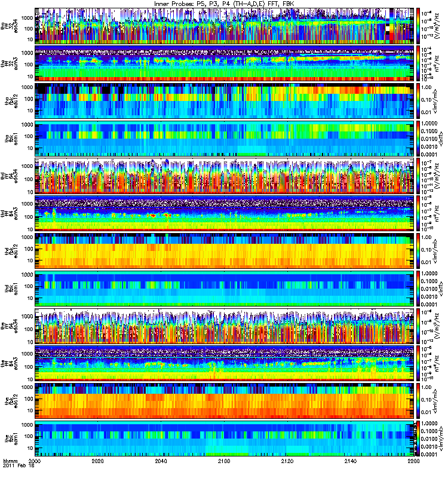Click the color bar of thd fbk edc12 panel

click(418, 251)
